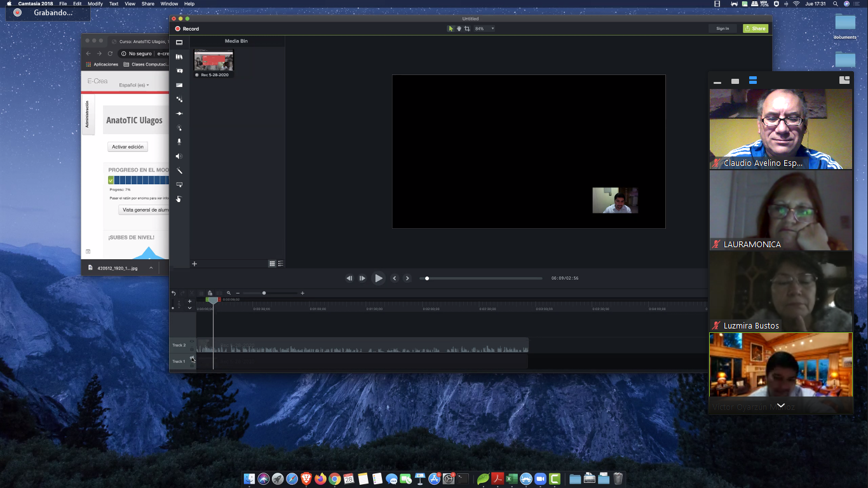Jump to next clip with right chevron
Screen dimensions: 868x488
[x=407, y=278]
